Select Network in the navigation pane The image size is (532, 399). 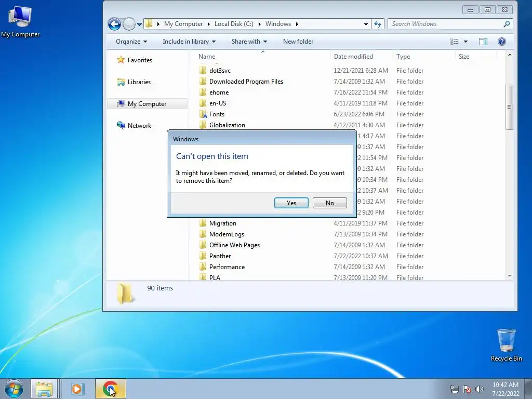coord(139,126)
